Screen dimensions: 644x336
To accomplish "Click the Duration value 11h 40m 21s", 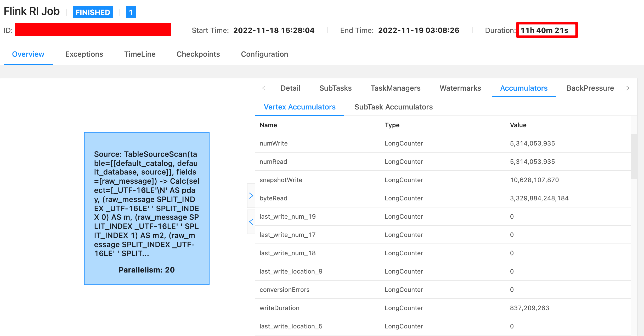I will 544,30.
